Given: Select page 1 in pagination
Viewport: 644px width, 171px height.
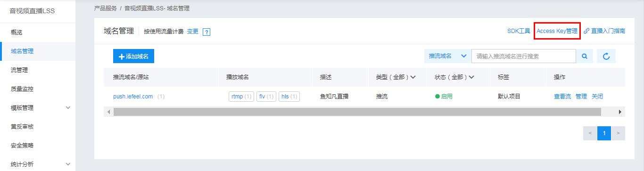Looking at the screenshot, I should [604, 133].
